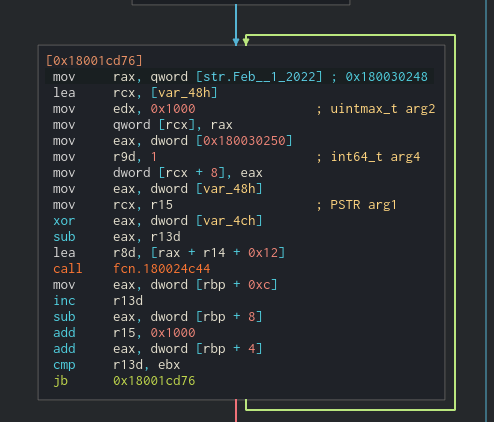This screenshot has height=422, width=494.
Task: Click the int64_t arg4 comment
Action: click(x=375, y=157)
